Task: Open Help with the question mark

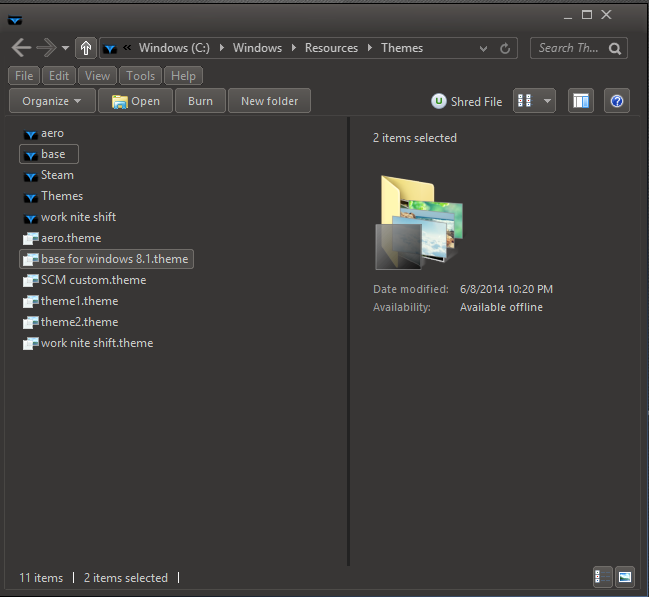Action: 617,101
